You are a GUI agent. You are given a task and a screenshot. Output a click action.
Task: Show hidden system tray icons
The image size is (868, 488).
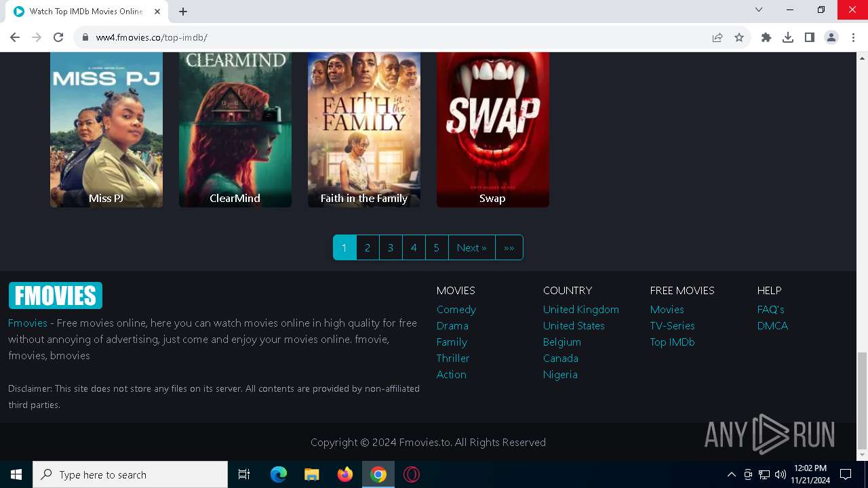point(731,474)
